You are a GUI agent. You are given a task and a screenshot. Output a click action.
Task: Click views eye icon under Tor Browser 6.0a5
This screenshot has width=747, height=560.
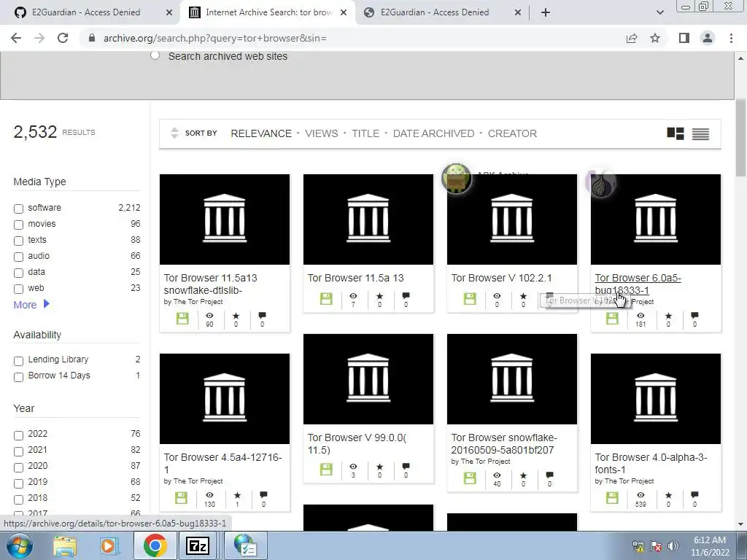coord(640,315)
